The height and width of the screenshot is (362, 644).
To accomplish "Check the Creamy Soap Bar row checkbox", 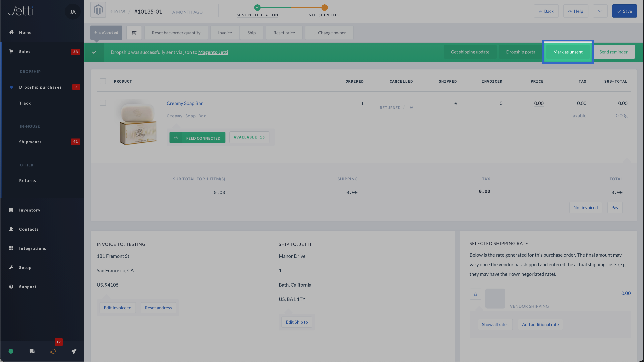I will (103, 103).
